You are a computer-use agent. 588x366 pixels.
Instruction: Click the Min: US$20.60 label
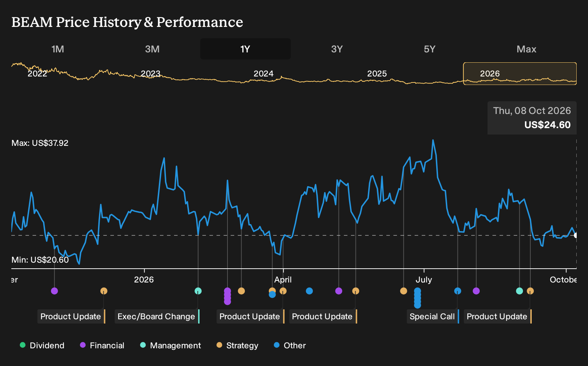point(40,260)
